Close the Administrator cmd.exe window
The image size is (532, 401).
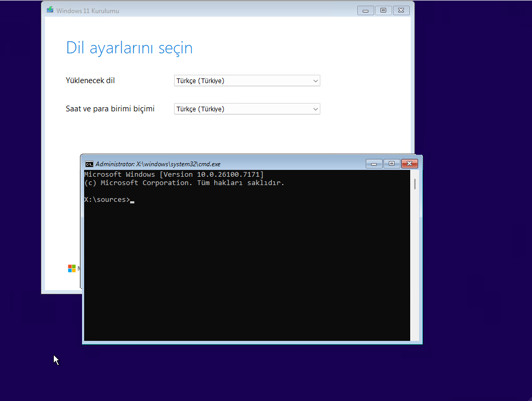pos(410,164)
